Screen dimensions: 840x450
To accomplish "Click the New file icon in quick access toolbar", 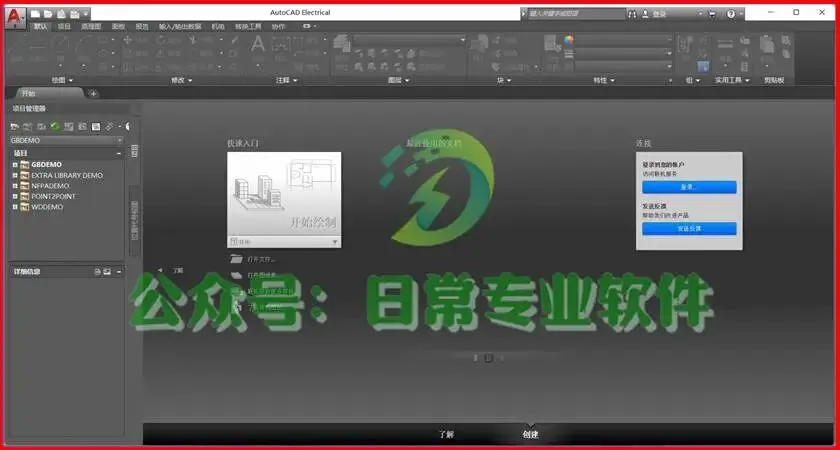I will 36,14.
